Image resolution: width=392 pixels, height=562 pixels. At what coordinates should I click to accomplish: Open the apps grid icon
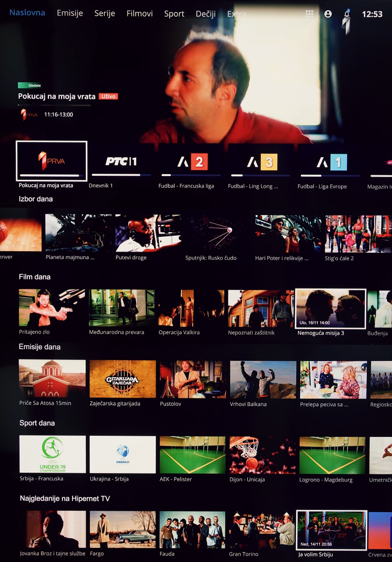click(x=309, y=13)
